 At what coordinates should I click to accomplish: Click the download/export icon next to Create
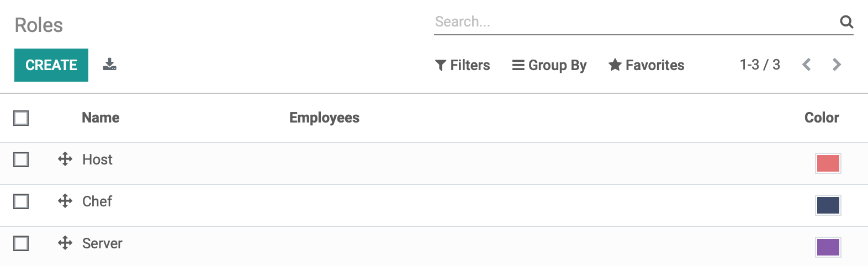109,65
